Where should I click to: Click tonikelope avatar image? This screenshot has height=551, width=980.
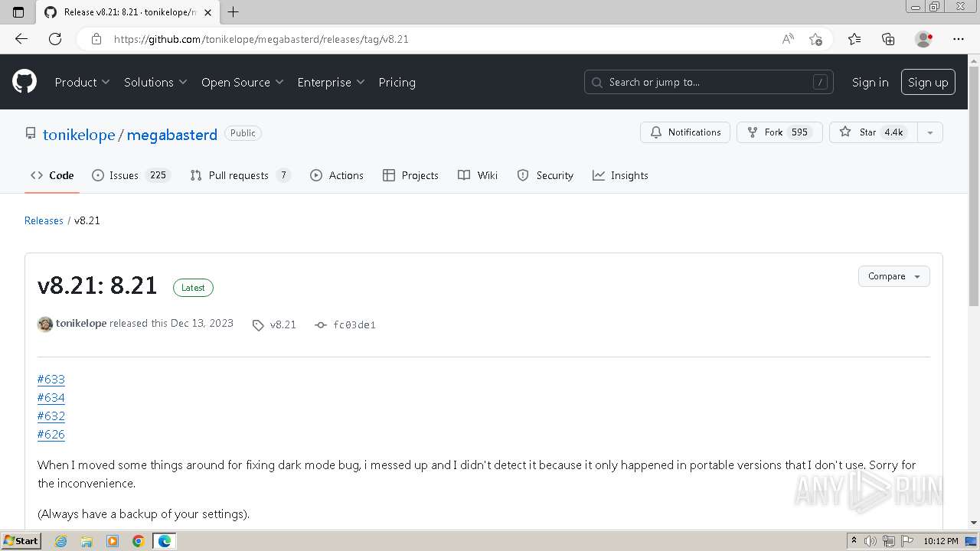[x=45, y=324]
